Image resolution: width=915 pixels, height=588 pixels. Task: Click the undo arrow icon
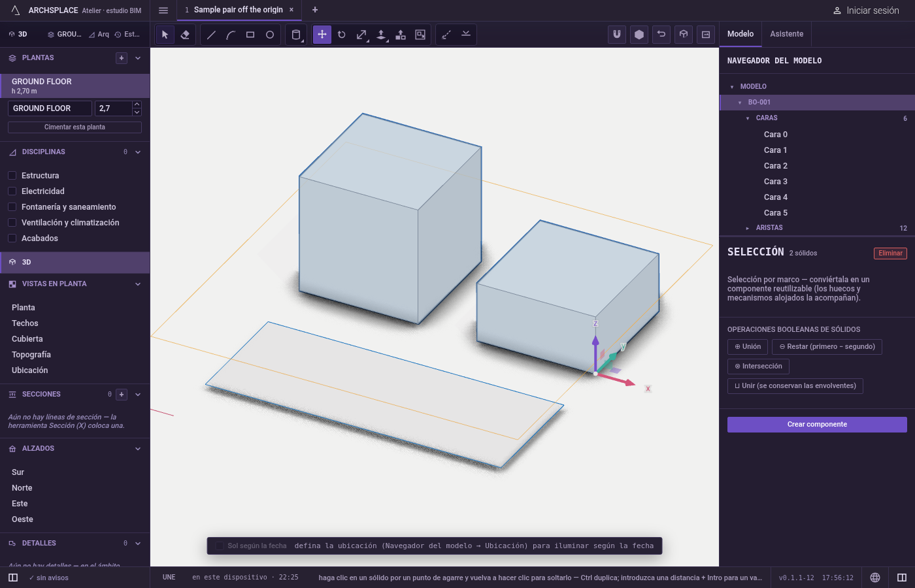pyautogui.click(x=661, y=35)
